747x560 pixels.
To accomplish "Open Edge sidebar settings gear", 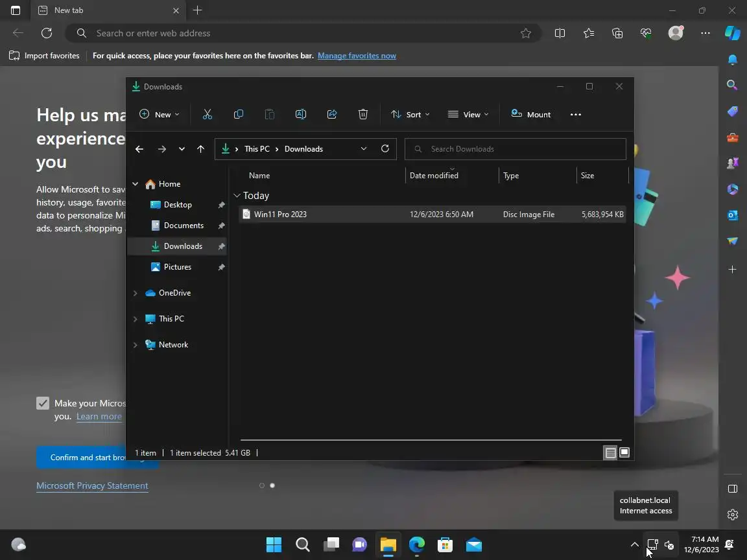I will (732, 514).
